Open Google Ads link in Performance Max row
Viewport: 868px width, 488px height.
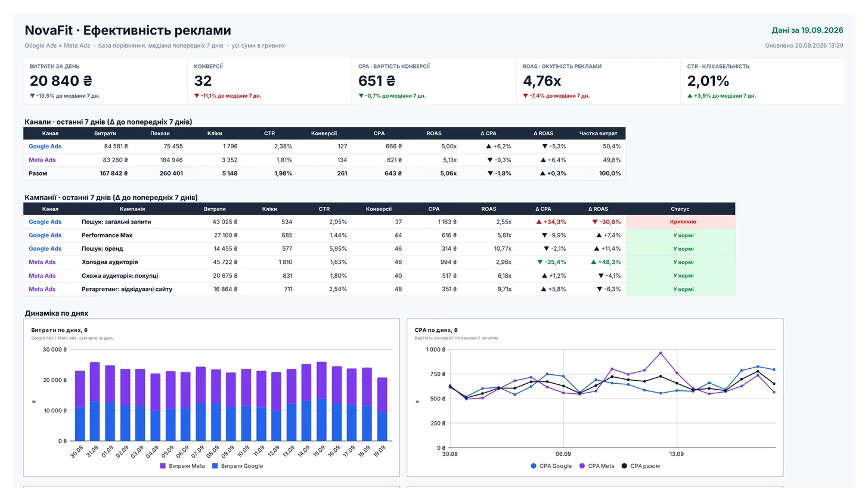[45, 235]
